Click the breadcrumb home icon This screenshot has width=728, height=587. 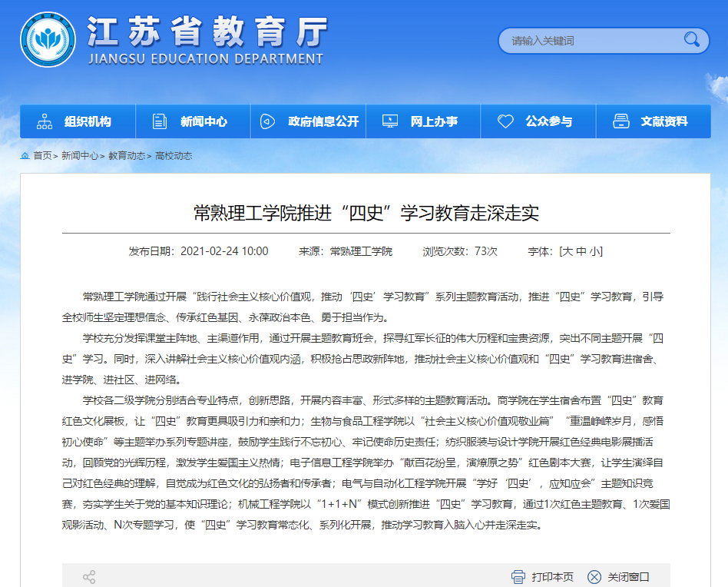[25, 156]
